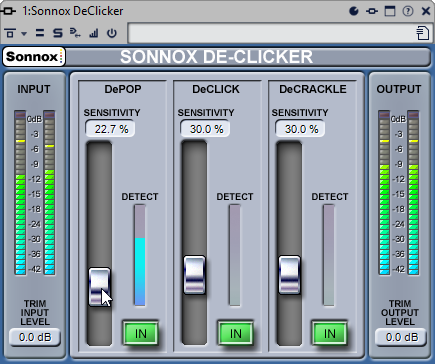
Task: Click the moon-shaped title bar icon
Action: point(354,11)
